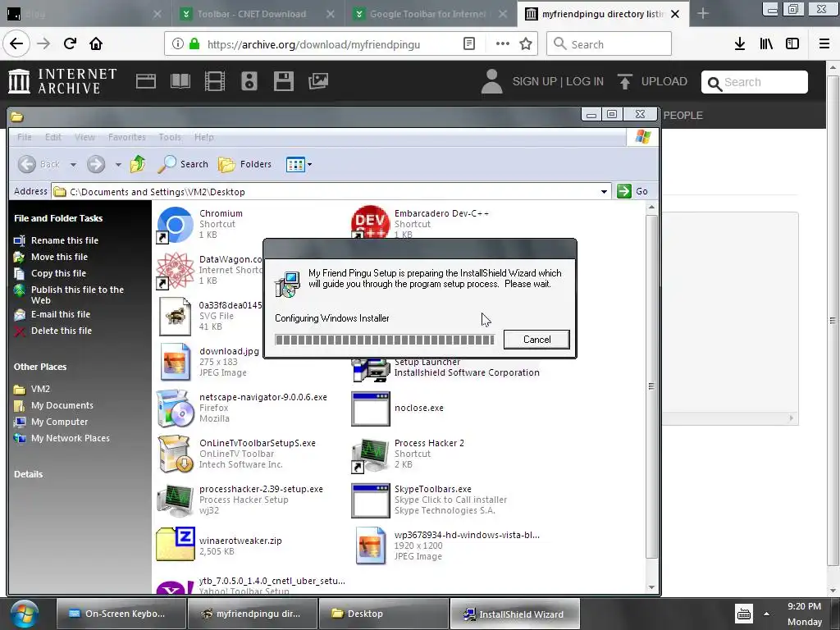Open the Forward history dropdown arrow

tap(118, 164)
